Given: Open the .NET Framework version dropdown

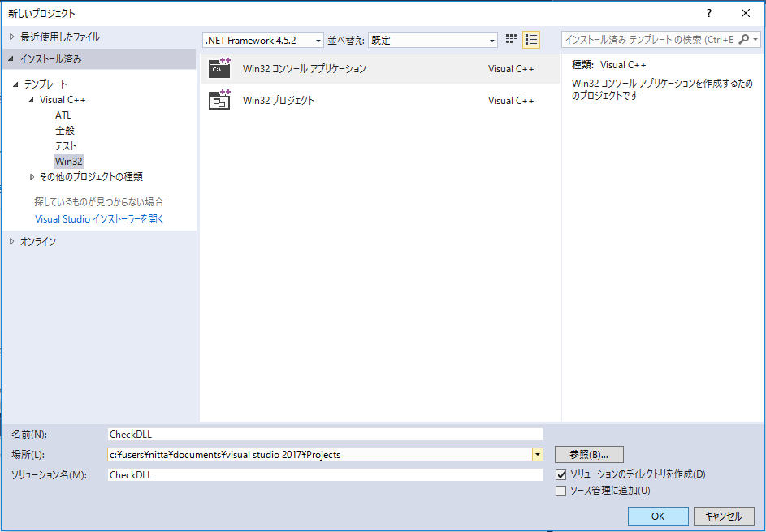Looking at the screenshot, I should pyautogui.click(x=263, y=40).
